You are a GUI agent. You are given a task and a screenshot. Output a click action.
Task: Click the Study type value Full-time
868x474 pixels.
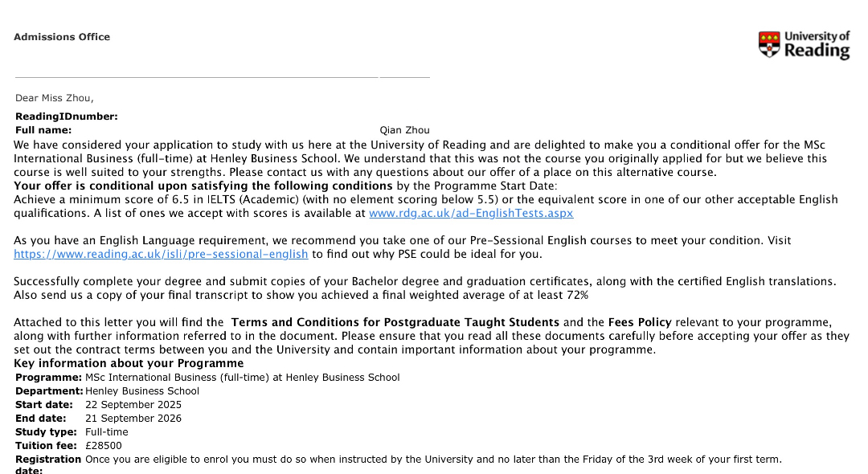tap(107, 431)
